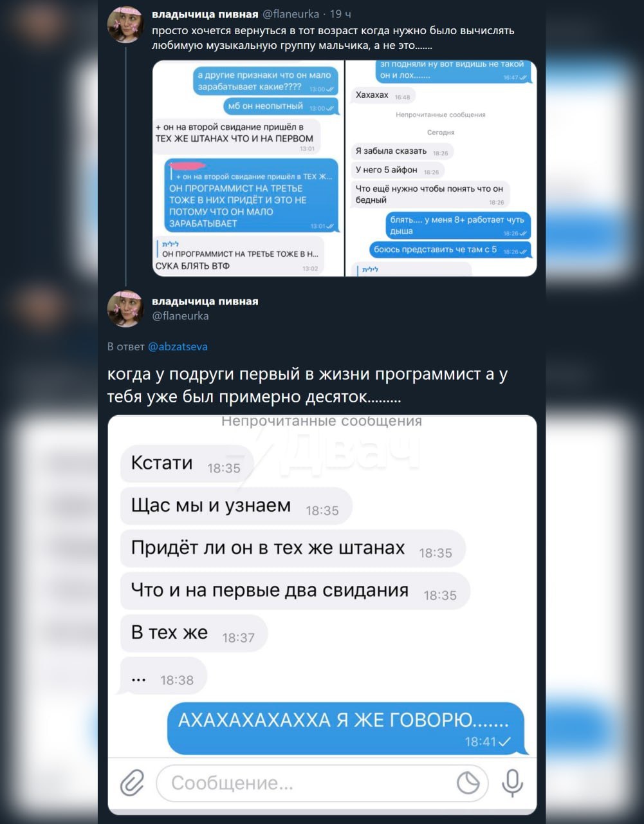Click the В тех же message bubble
644x824 pixels.
pyautogui.click(x=194, y=633)
